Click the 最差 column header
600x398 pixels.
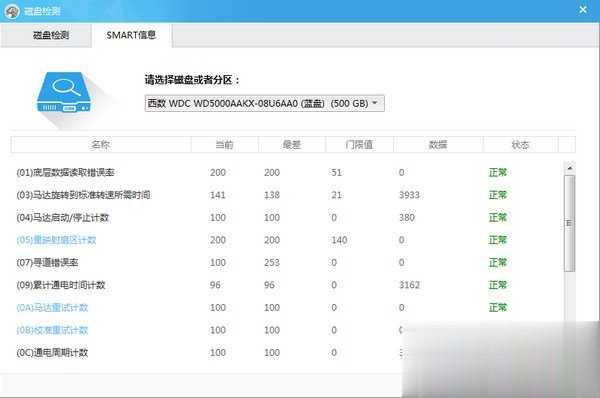(292, 145)
